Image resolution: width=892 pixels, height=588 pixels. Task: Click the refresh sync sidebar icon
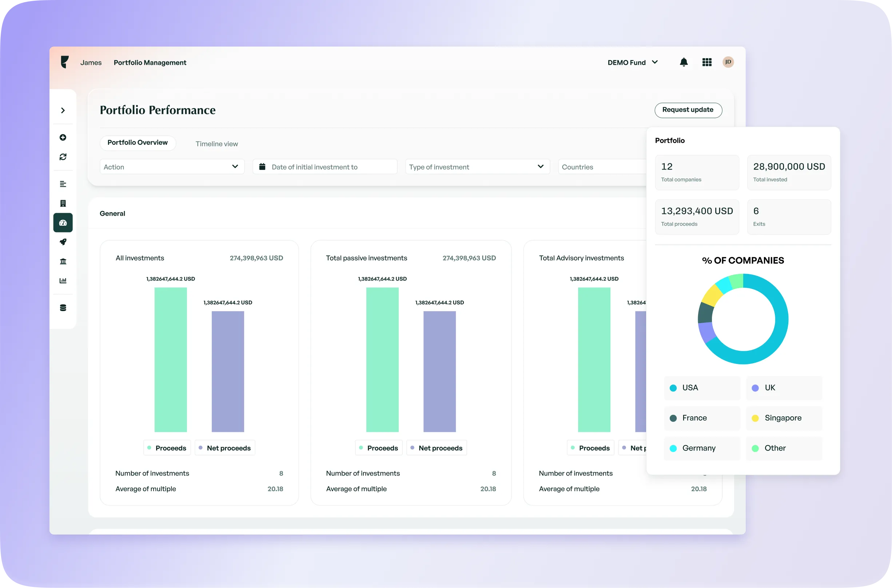tap(63, 157)
